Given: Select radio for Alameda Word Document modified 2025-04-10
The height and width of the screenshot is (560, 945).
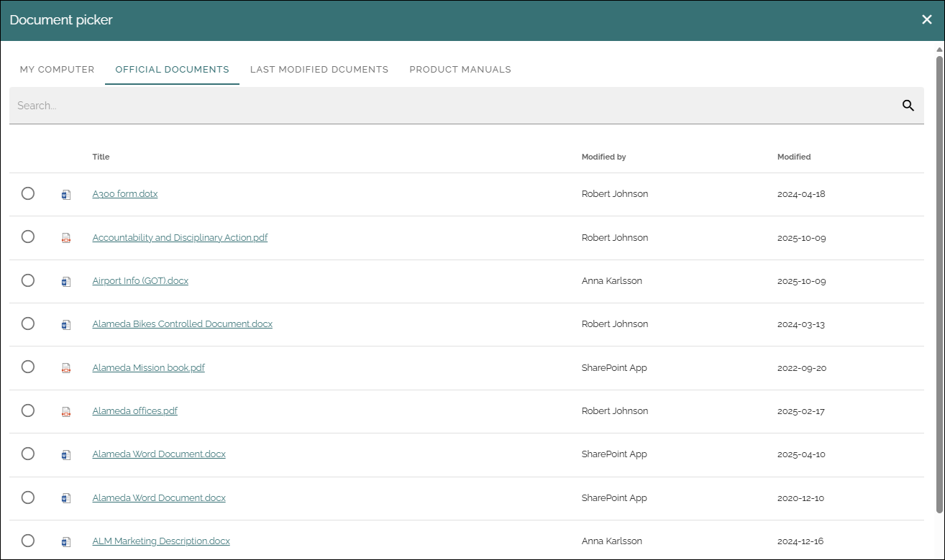Looking at the screenshot, I should click(x=28, y=454).
